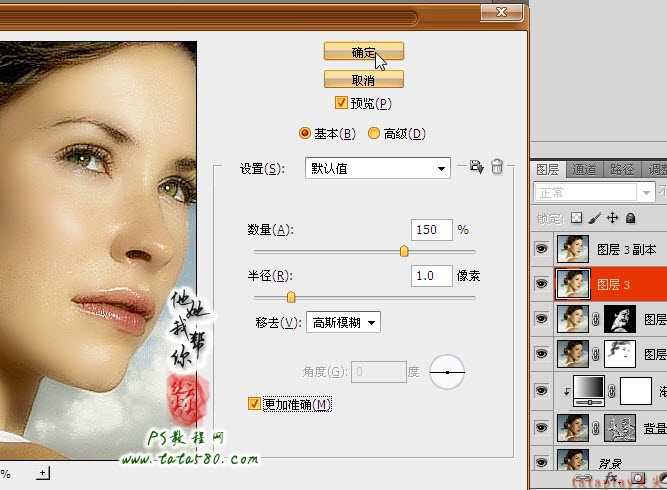Click the gradient adjustment layer thumbnail

(589, 390)
